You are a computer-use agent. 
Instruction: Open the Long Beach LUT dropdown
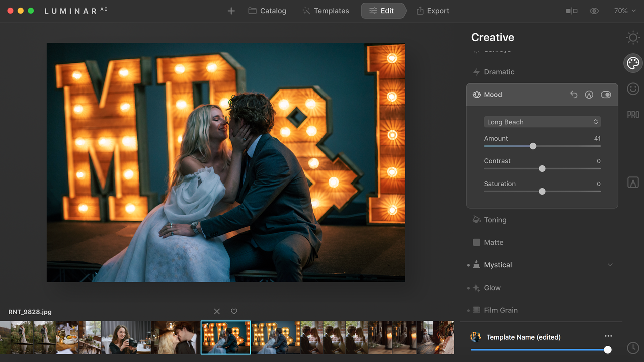[542, 122]
